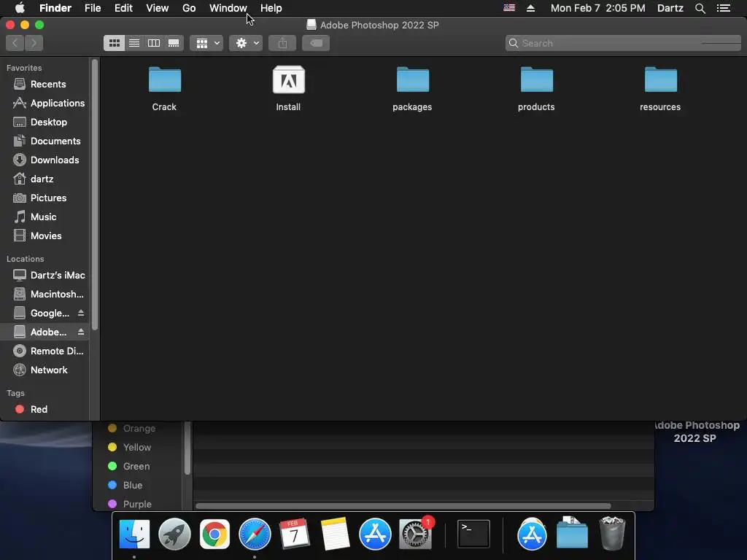Open the Finder menu
Image resolution: width=747 pixels, height=560 pixels.
pyautogui.click(x=55, y=8)
